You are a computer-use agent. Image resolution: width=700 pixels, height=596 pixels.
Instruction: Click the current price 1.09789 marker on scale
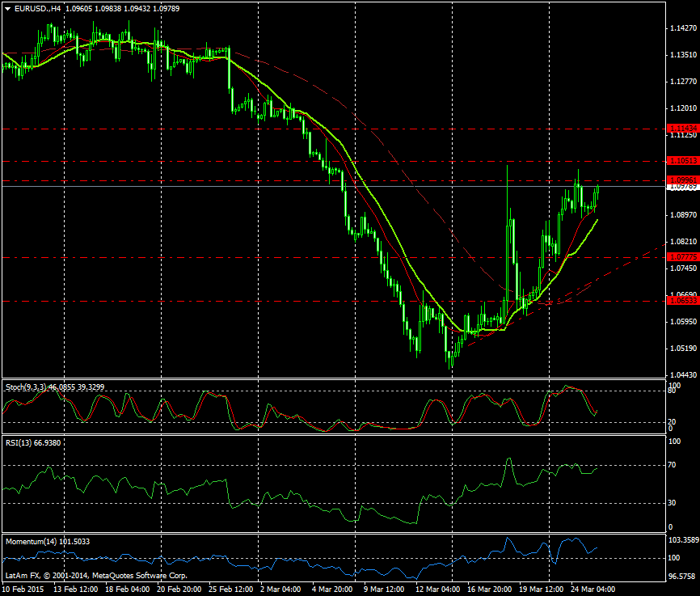[x=683, y=188]
